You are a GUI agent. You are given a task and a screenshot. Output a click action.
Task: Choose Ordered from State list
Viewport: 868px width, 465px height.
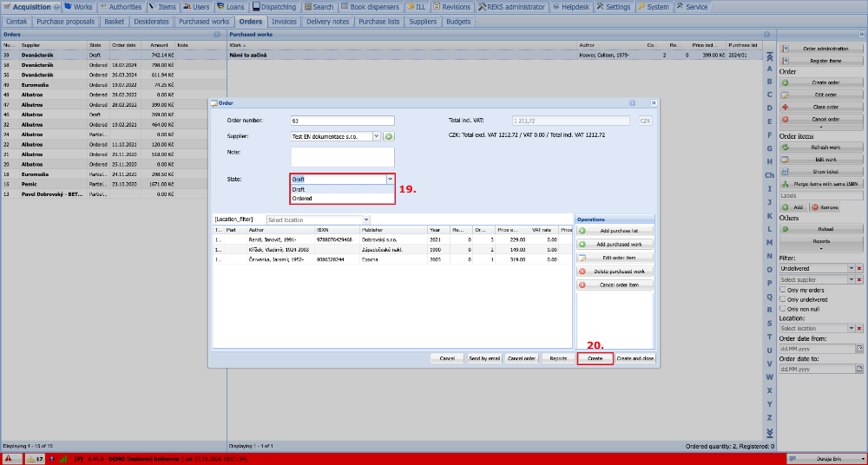tap(343, 198)
